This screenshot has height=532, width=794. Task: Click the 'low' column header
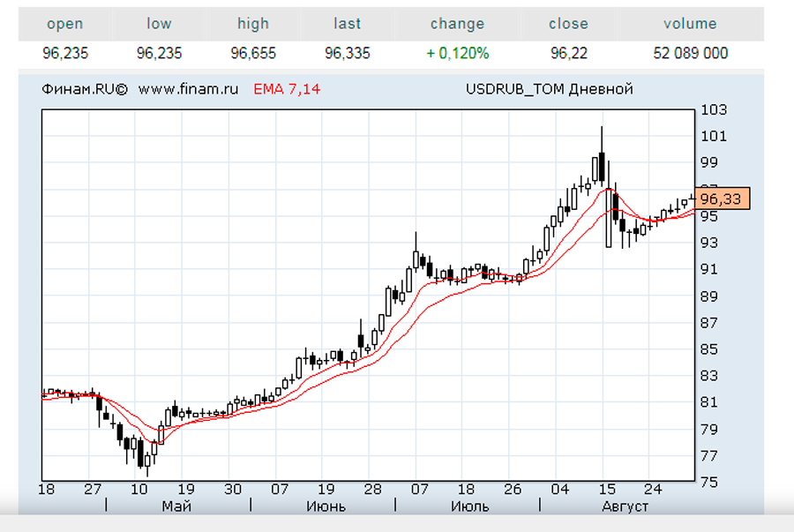(160, 24)
